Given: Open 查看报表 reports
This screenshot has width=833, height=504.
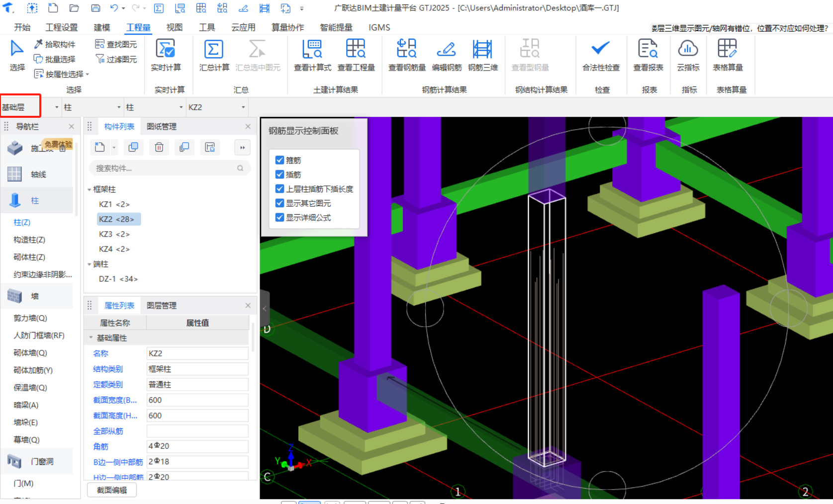Looking at the screenshot, I should coord(648,55).
